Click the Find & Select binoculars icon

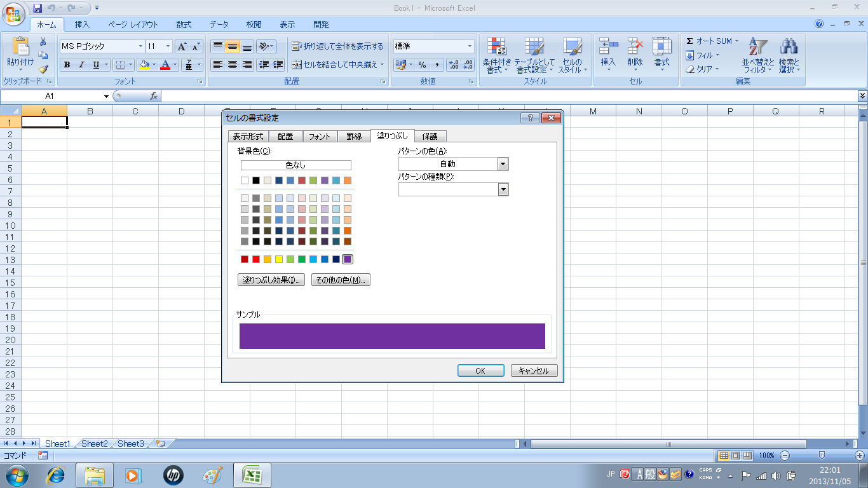pyautogui.click(x=789, y=48)
